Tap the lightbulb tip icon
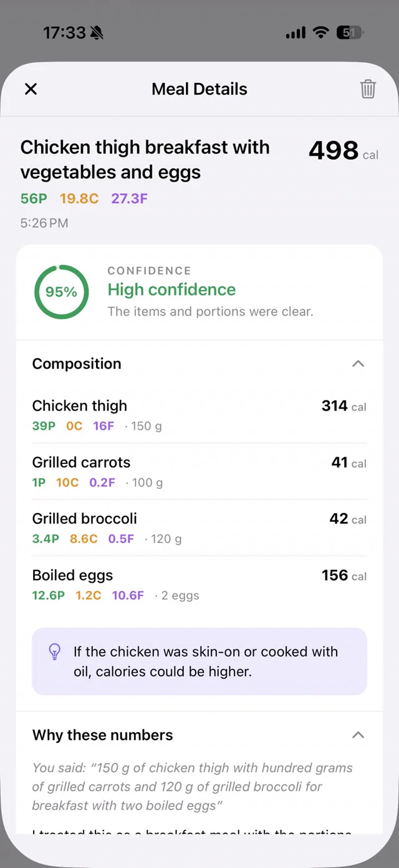The height and width of the screenshot is (868, 399). (55, 652)
